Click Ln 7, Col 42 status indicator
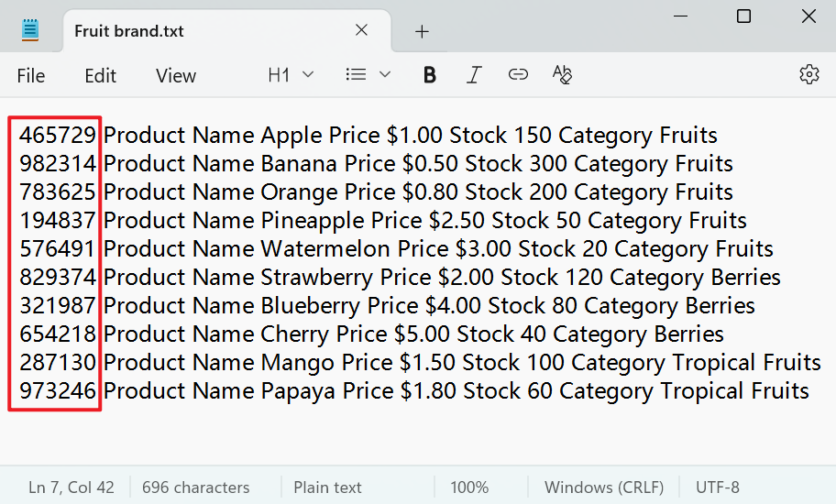Screen dimensions: 836x504 click(x=71, y=488)
